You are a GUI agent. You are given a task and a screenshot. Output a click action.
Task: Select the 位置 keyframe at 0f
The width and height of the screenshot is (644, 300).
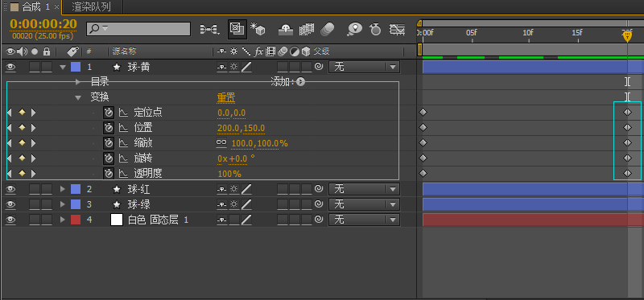pyautogui.click(x=423, y=128)
